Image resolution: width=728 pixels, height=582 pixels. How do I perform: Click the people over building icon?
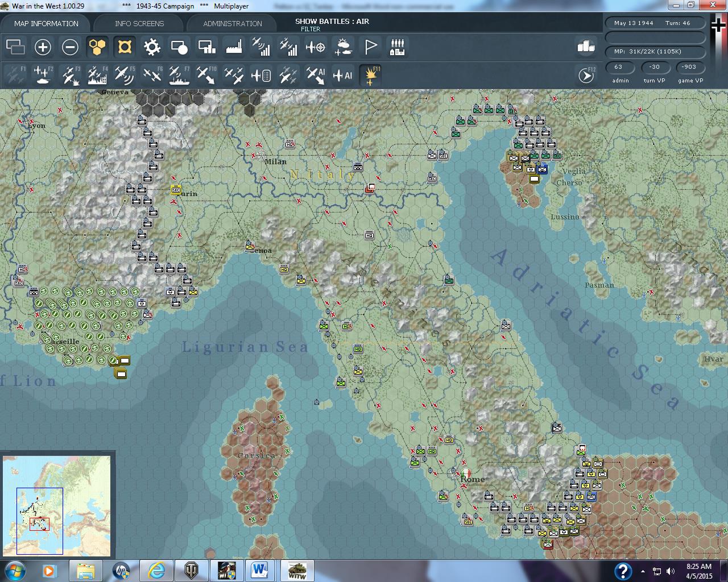[x=398, y=47]
